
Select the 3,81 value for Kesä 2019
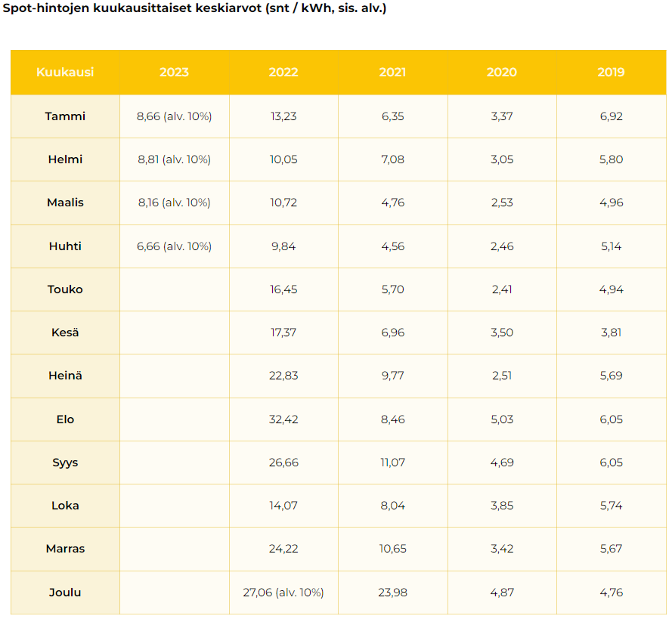point(611,333)
